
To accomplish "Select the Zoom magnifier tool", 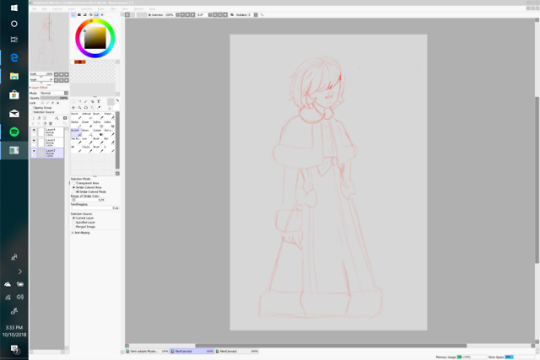I will coord(80,108).
